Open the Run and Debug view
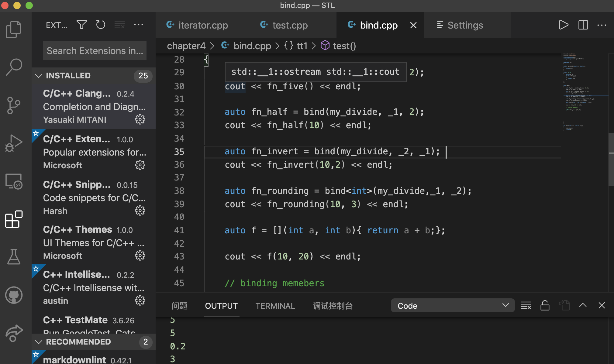The image size is (614, 364). pyautogui.click(x=14, y=143)
